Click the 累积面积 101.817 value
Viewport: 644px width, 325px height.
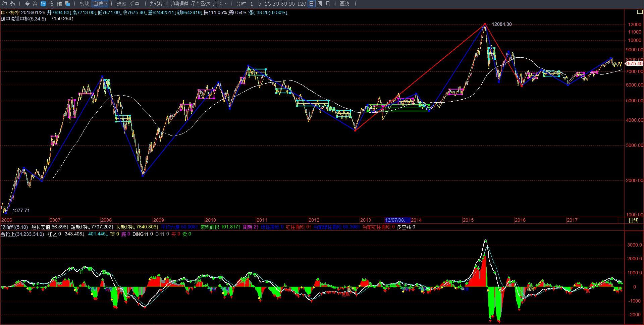click(220, 227)
